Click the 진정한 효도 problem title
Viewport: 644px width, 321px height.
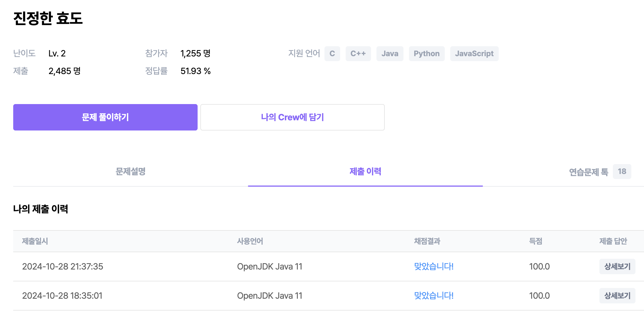point(48,18)
